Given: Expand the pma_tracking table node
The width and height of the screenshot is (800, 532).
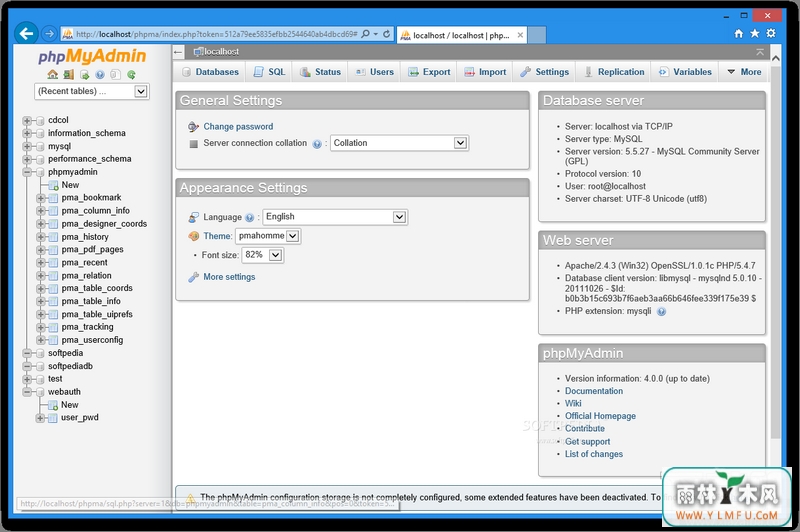Looking at the screenshot, I should click(41, 327).
